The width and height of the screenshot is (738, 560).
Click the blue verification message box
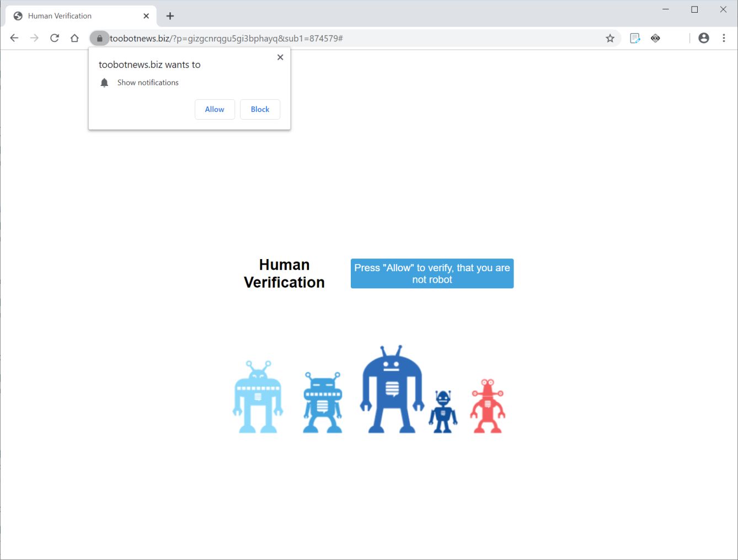click(432, 273)
